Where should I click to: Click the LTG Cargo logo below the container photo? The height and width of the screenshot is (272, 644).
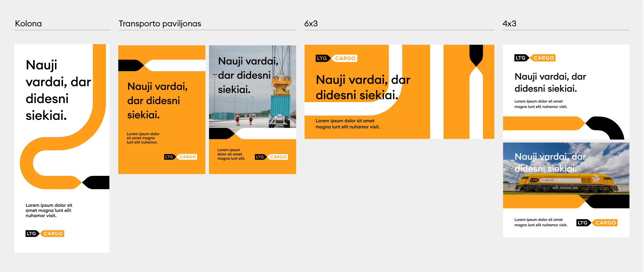[x=271, y=157]
